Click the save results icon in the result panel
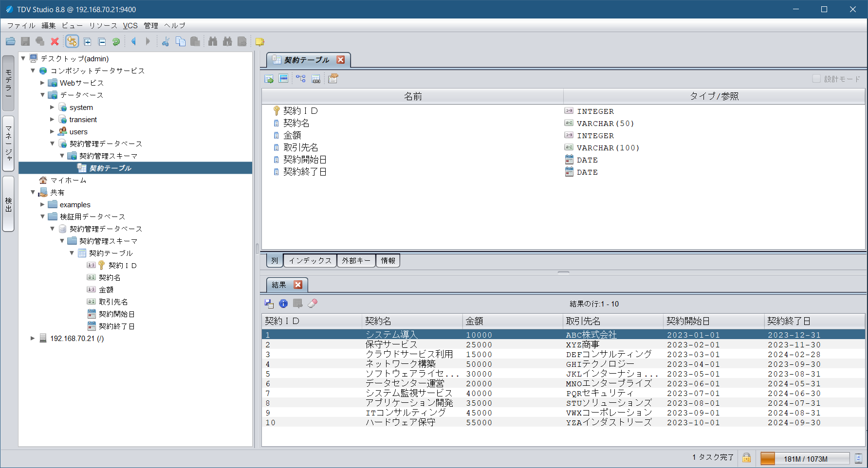The width and height of the screenshot is (868, 468). pyautogui.click(x=269, y=304)
